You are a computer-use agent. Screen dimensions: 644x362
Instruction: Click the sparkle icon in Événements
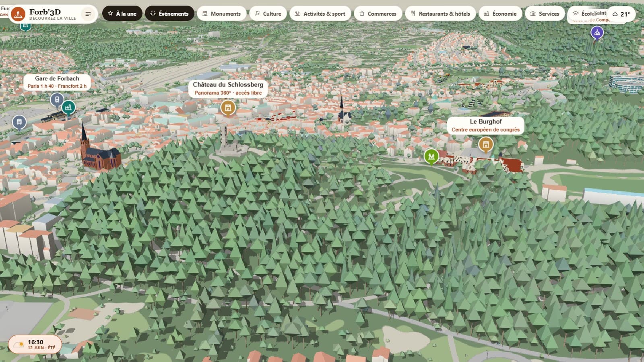(153, 13)
